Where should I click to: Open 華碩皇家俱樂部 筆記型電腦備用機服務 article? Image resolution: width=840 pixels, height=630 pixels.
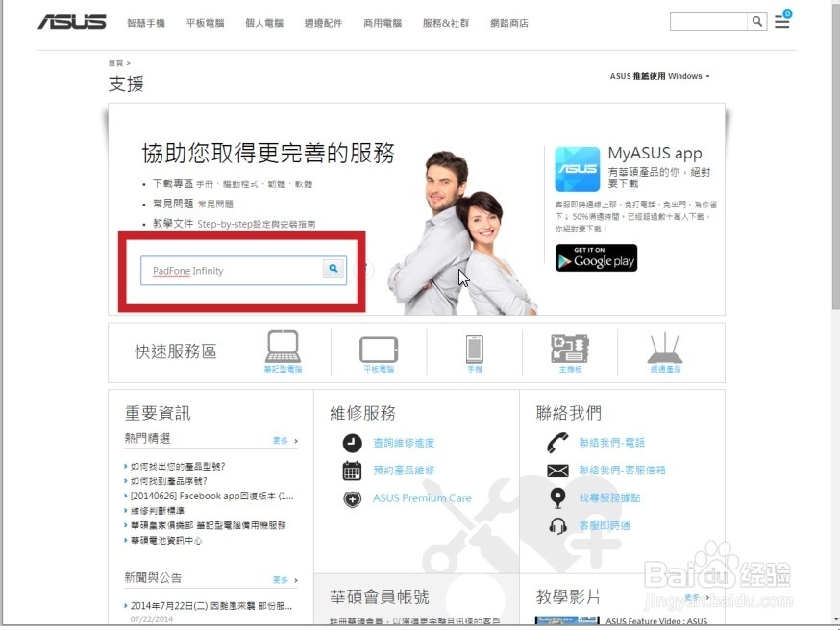click(209, 525)
